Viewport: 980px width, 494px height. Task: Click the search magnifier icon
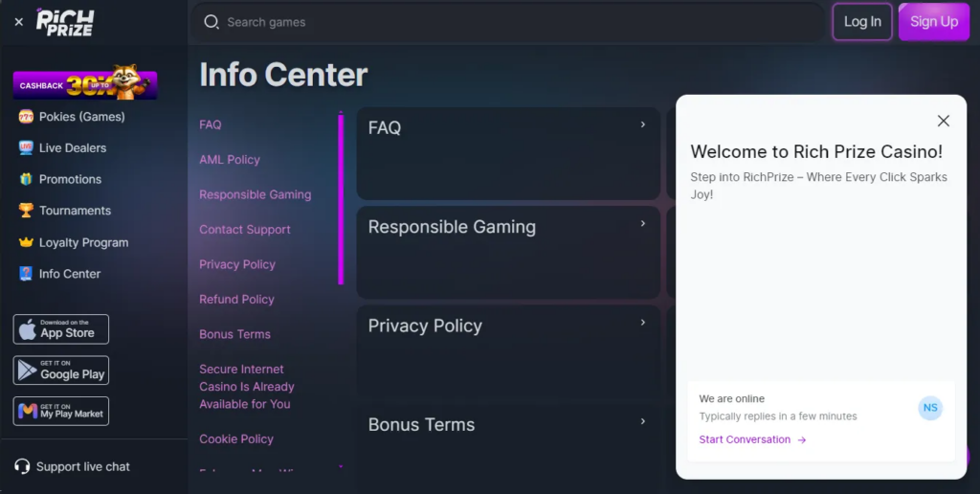coord(212,22)
